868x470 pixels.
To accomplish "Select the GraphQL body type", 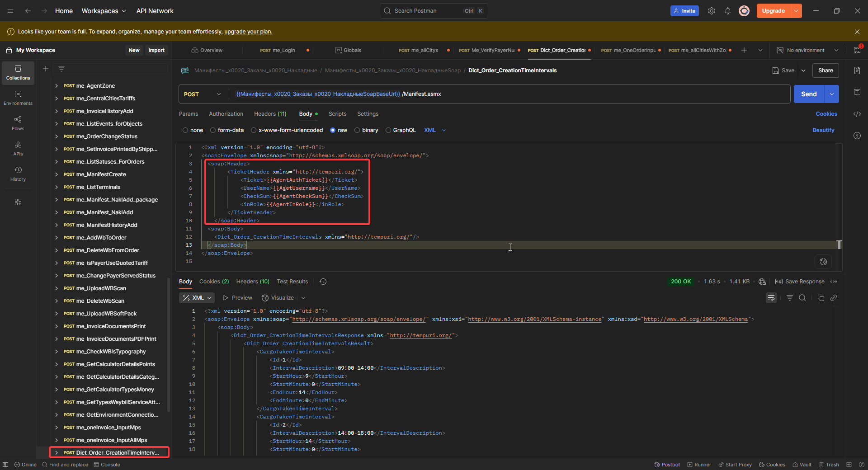I will [388, 130].
